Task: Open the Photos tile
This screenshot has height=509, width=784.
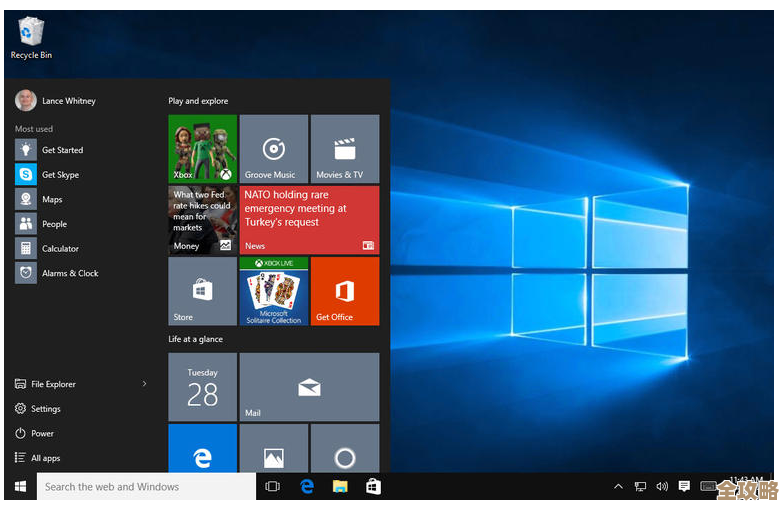Action: click(x=274, y=448)
